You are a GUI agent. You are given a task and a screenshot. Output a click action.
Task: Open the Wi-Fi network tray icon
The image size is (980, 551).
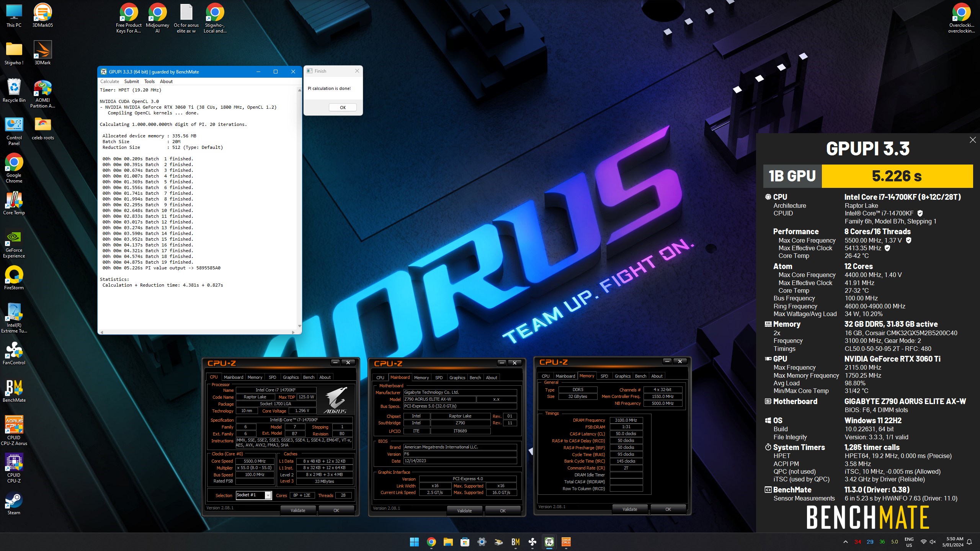[923, 542]
